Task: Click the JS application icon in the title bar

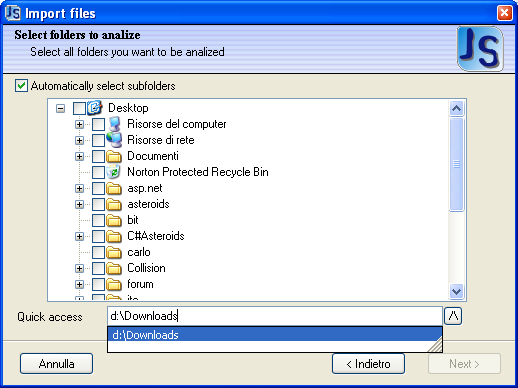Action: pos(13,13)
